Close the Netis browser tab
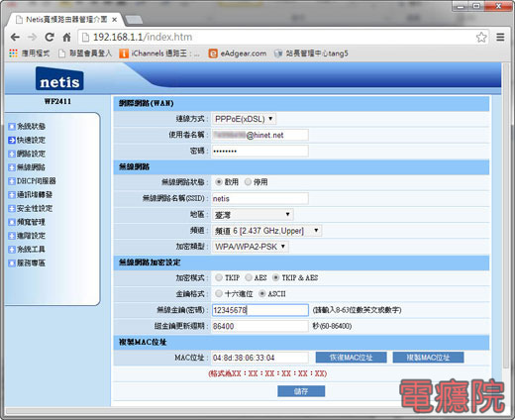The width and height of the screenshot is (515, 420). click(x=114, y=20)
